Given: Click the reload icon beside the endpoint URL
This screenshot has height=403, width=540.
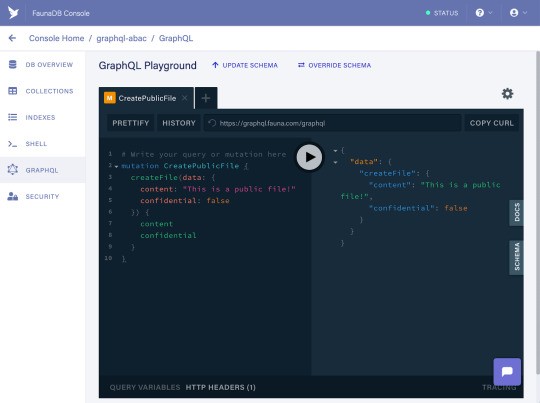Looking at the screenshot, I should tap(212, 123).
